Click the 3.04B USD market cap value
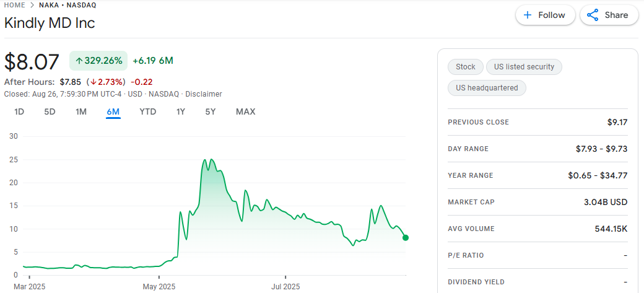644x293 pixels. point(604,202)
